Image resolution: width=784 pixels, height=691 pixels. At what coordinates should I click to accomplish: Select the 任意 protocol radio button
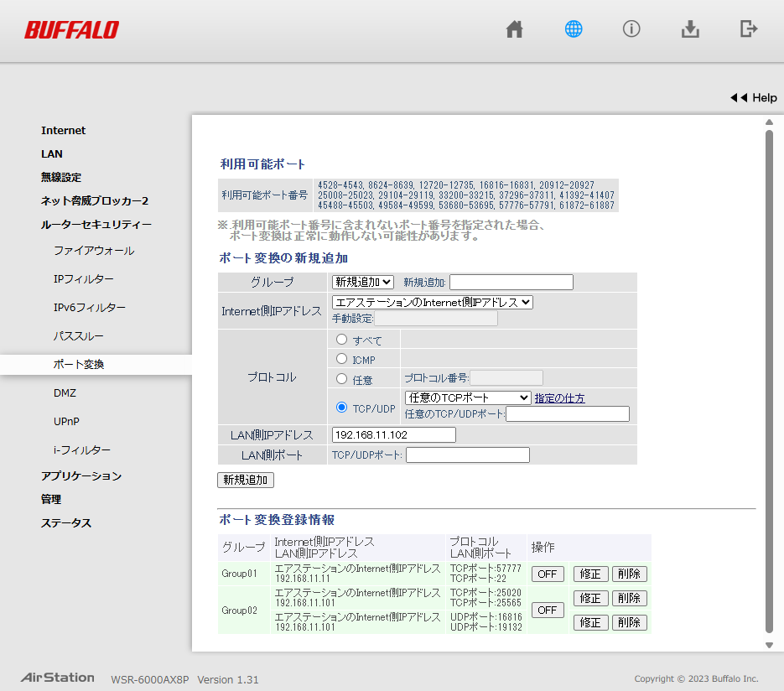pyautogui.click(x=341, y=378)
